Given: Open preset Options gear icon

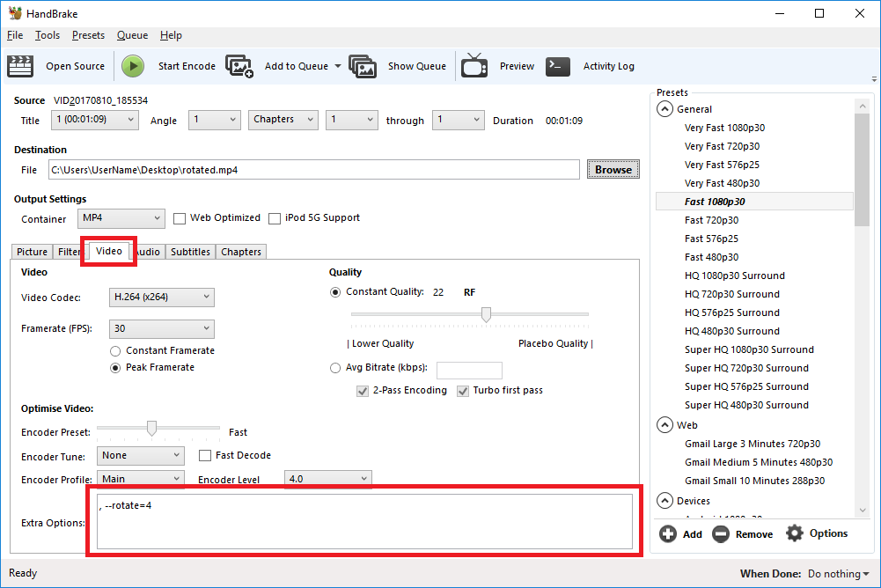Looking at the screenshot, I should [795, 533].
